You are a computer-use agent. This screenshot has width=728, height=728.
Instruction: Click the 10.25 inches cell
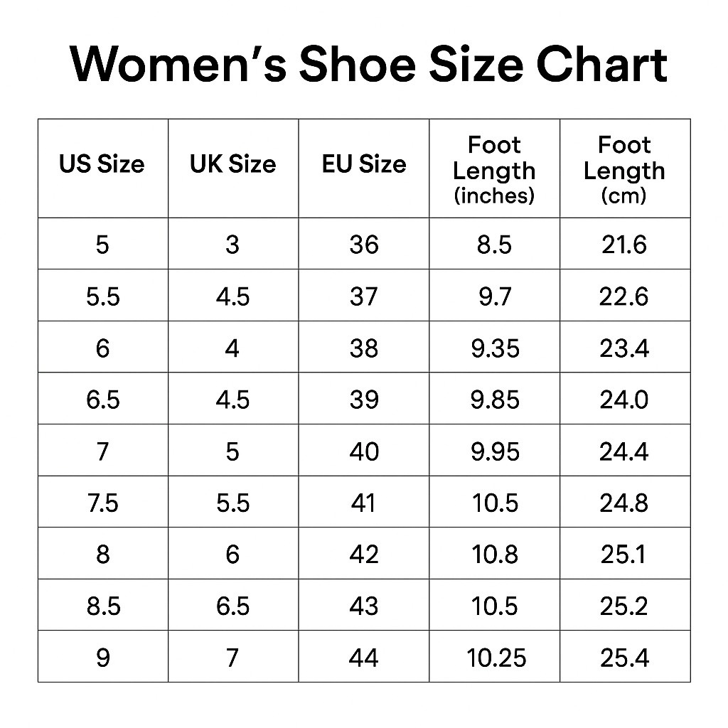(x=496, y=658)
